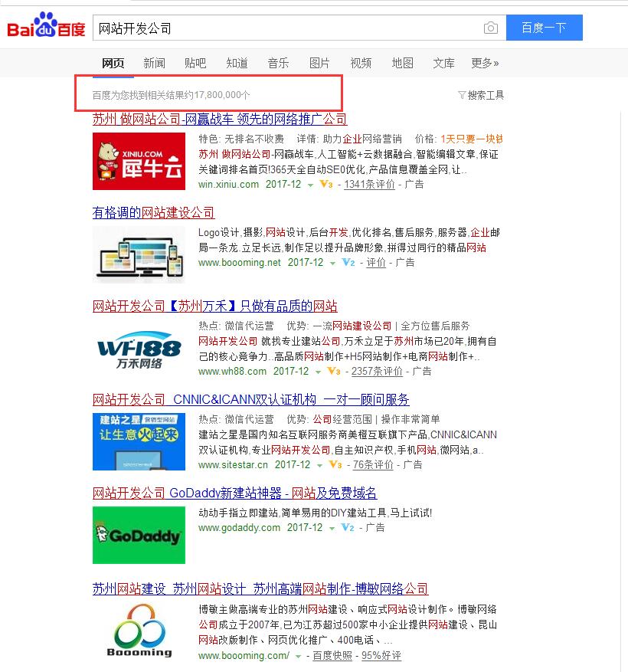Click the 2357条评价 reviews link
The image size is (628, 672).
(x=377, y=370)
